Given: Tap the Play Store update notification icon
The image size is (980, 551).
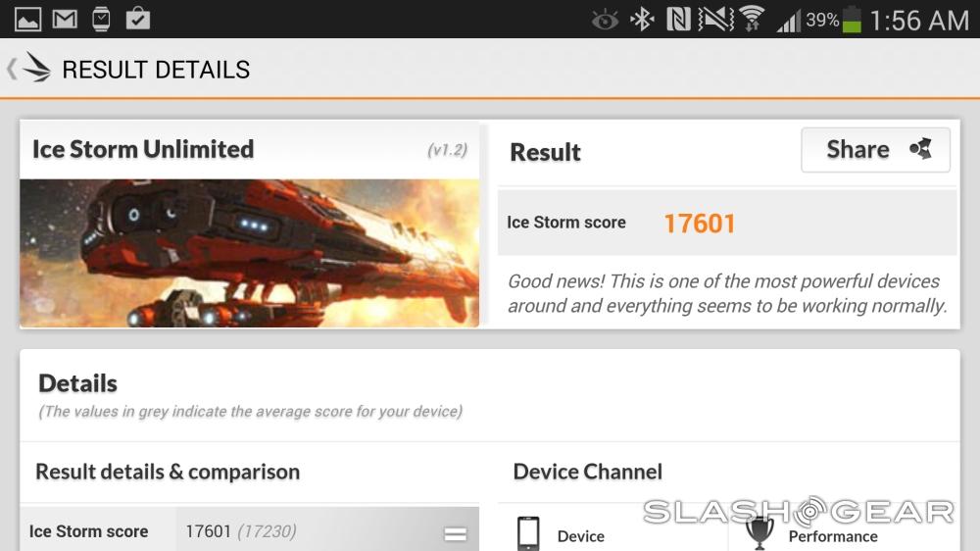Looking at the screenshot, I should click(137, 19).
